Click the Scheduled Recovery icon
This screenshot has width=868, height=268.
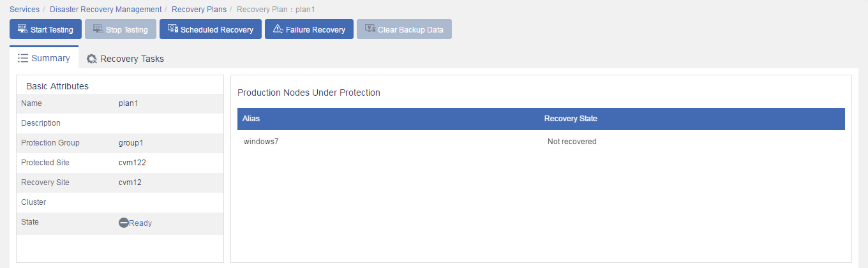point(173,29)
